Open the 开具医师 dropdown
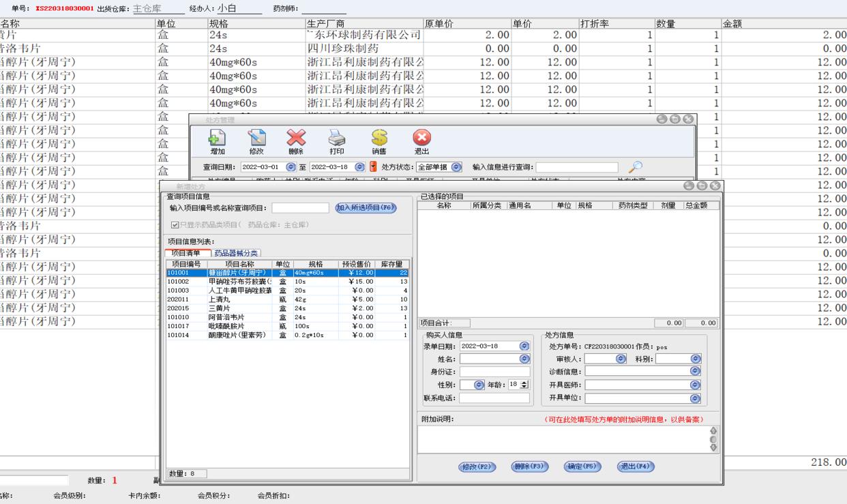 [696, 385]
